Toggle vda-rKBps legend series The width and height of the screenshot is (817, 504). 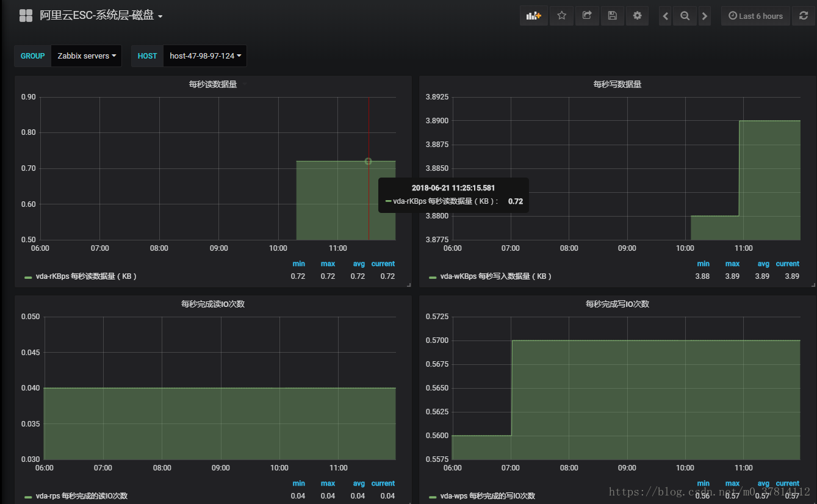point(86,276)
